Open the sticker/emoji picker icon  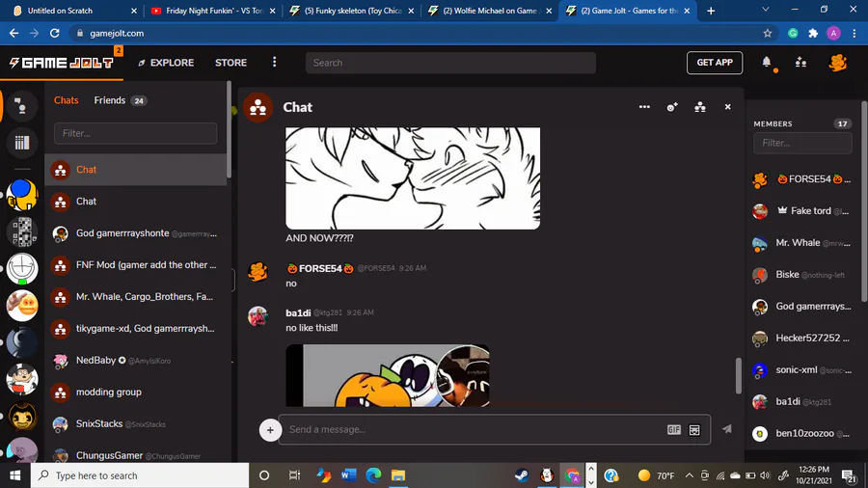[x=694, y=430]
